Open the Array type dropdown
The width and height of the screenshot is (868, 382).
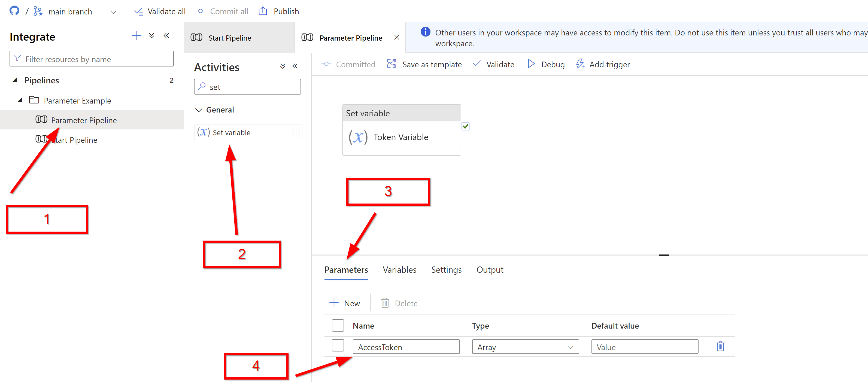[x=525, y=347]
